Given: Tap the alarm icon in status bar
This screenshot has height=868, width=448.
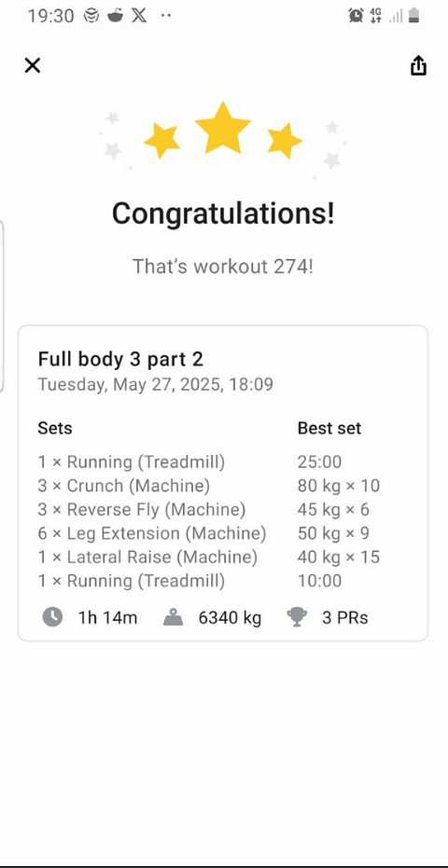Looking at the screenshot, I should 356,16.
